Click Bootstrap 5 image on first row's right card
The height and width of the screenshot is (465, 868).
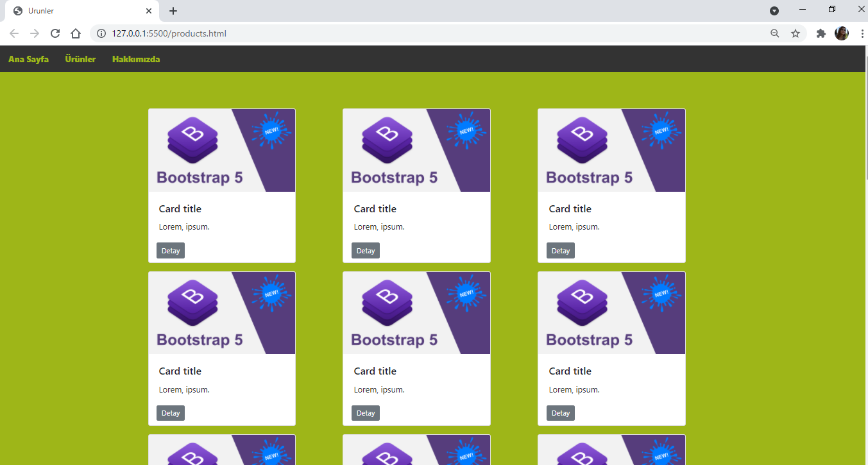click(611, 151)
